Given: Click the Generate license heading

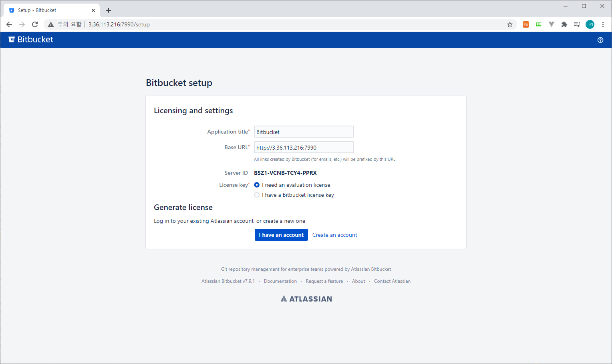Looking at the screenshot, I should 183,207.
